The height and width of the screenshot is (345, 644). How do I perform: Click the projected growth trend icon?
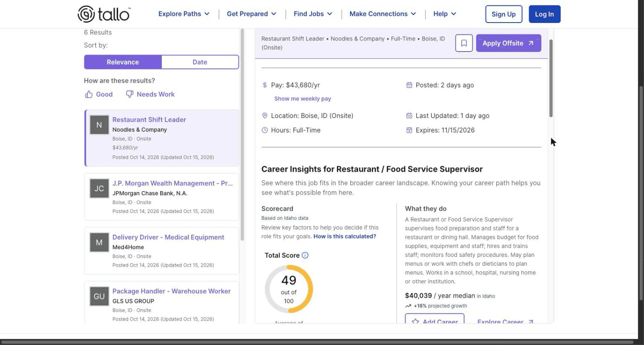pyautogui.click(x=408, y=306)
